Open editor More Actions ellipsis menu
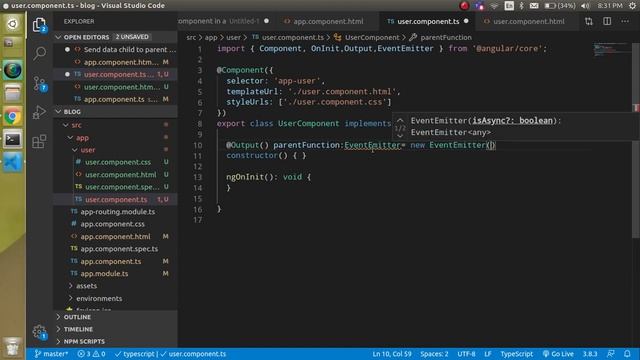 [x=625, y=21]
